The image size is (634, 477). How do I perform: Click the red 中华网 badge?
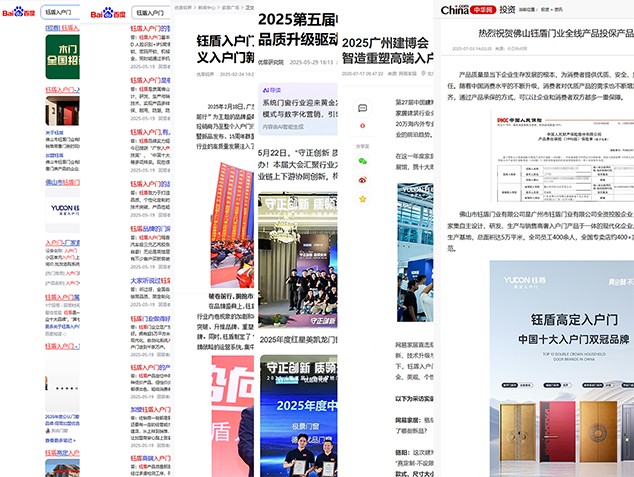pos(483,10)
